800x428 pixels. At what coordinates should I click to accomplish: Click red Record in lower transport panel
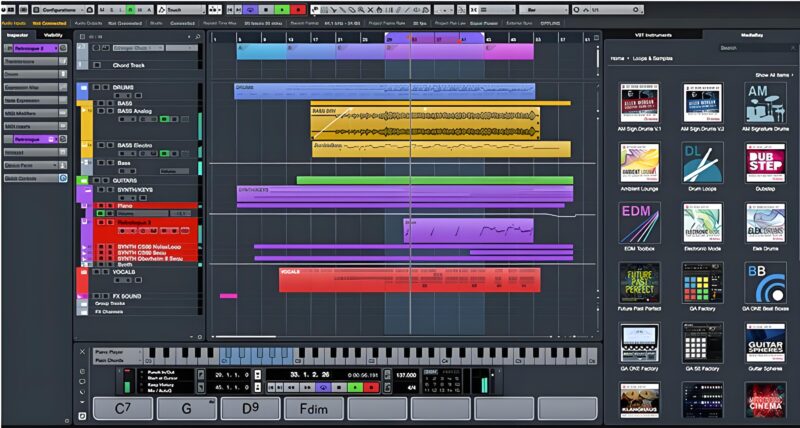coord(371,387)
